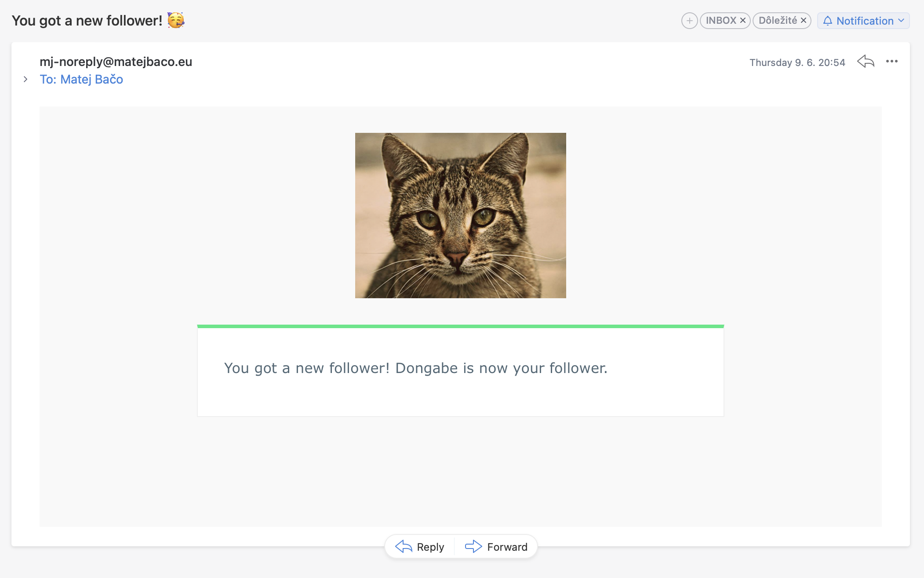This screenshot has width=924, height=578.
Task: Click the quick reply arrow near the date
Action: click(x=866, y=62)
